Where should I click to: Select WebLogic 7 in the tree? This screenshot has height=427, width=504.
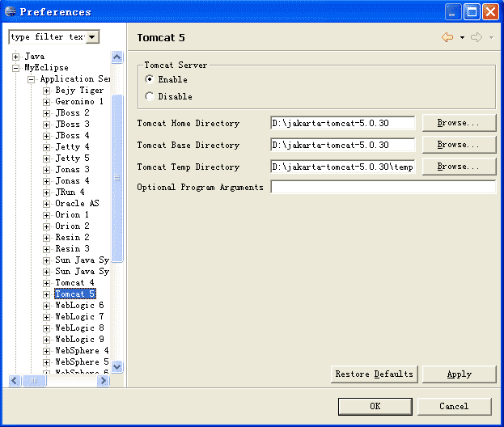coord(79,316)
